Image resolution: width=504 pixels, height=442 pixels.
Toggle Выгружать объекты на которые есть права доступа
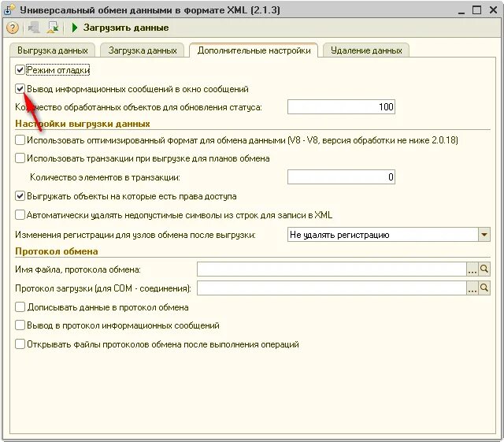tap(20, 196)
